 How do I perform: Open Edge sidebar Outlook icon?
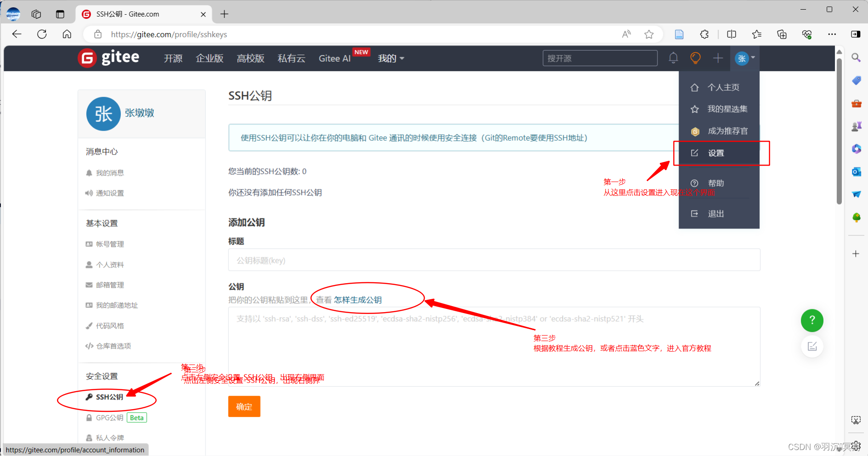tap(856, 171)
